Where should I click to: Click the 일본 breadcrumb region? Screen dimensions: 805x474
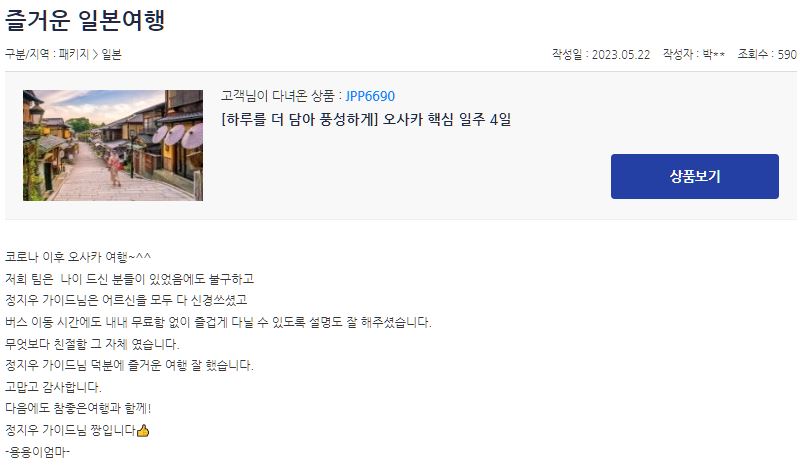(x=111, y=54)
